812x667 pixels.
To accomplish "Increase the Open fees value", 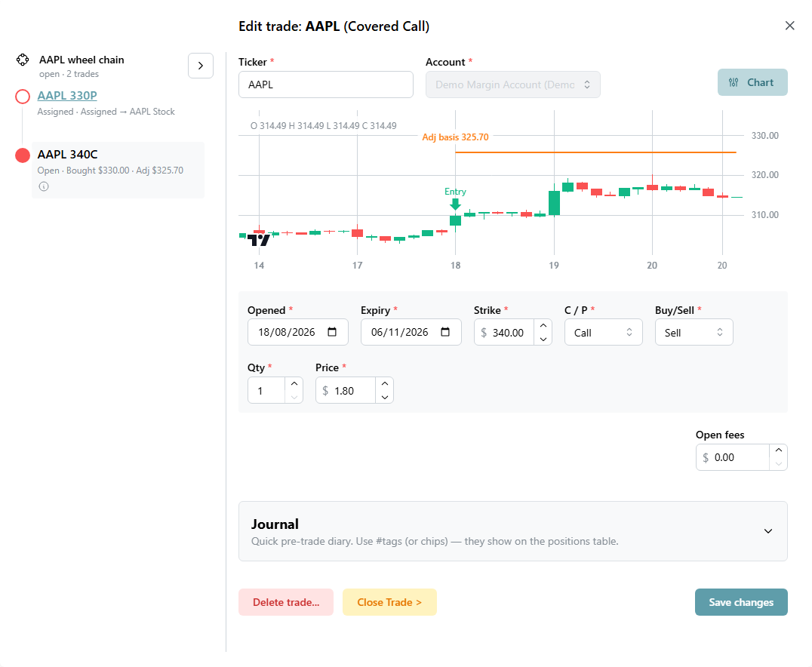I will click(778, 450).
